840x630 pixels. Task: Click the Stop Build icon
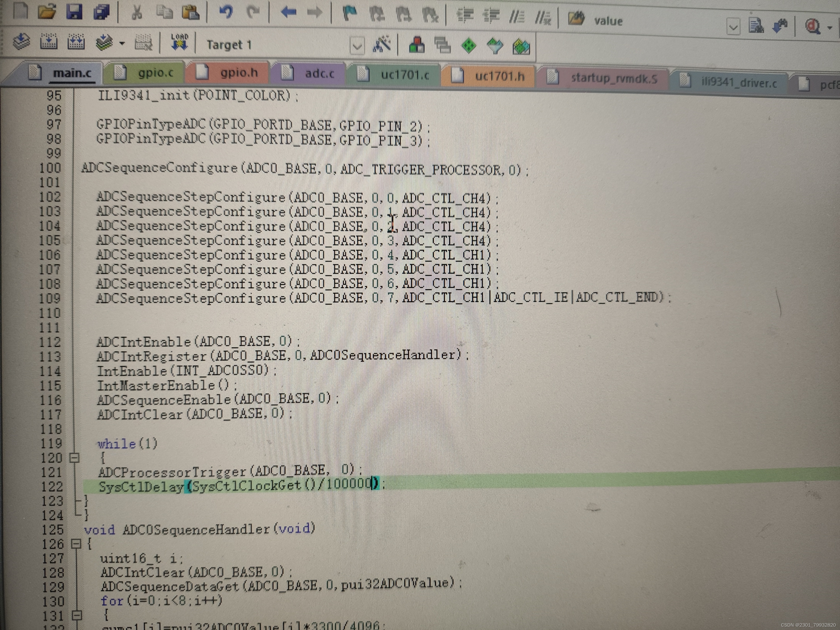pos(143,43)
